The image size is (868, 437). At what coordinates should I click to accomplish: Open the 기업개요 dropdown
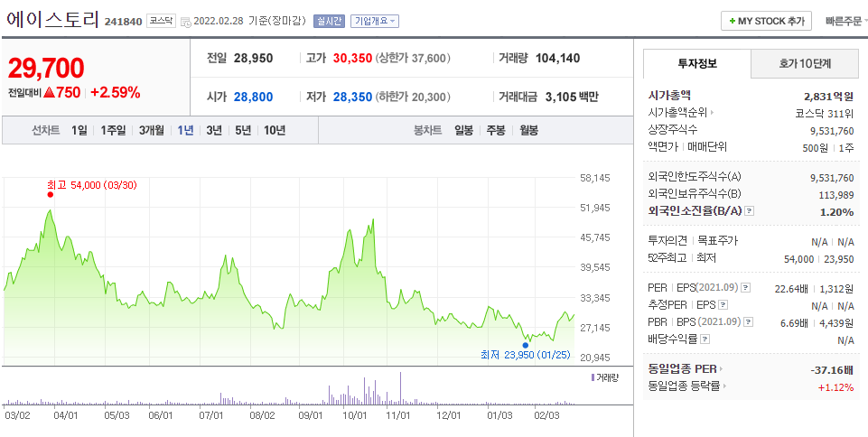375,21
